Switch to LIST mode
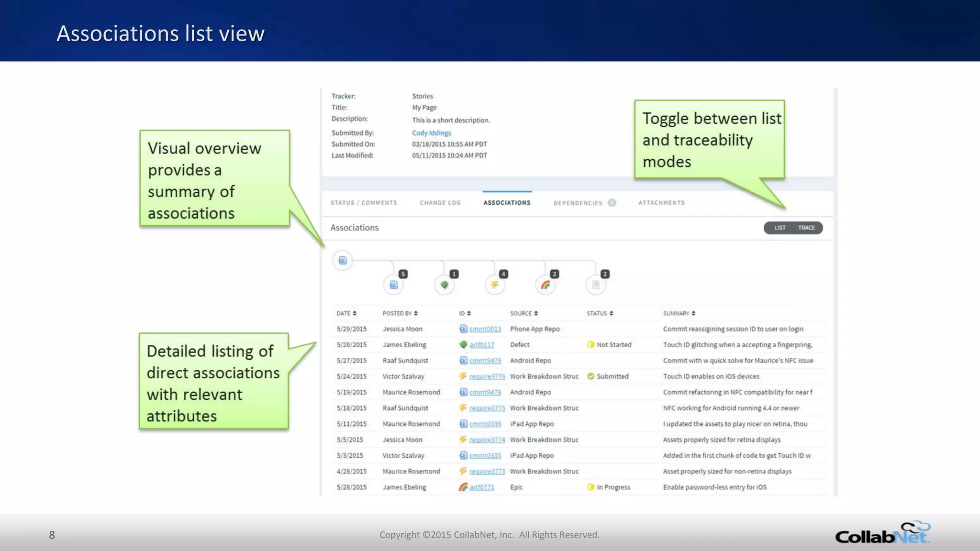980x551 pixels. [x=780, y=228]
